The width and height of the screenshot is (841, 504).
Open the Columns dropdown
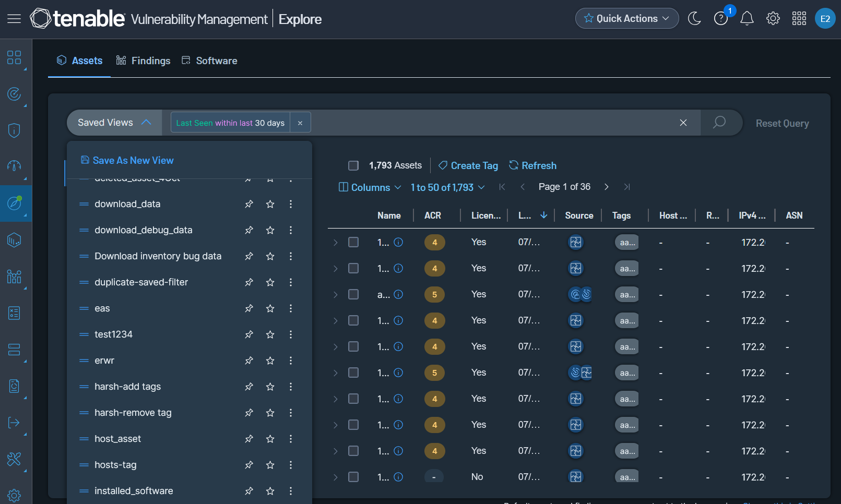pos(370,187)
